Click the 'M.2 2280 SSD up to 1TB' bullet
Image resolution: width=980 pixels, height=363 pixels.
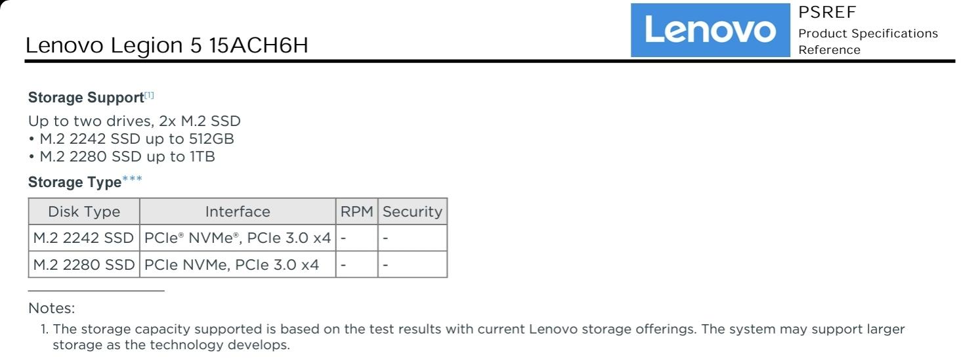[122, 156]
